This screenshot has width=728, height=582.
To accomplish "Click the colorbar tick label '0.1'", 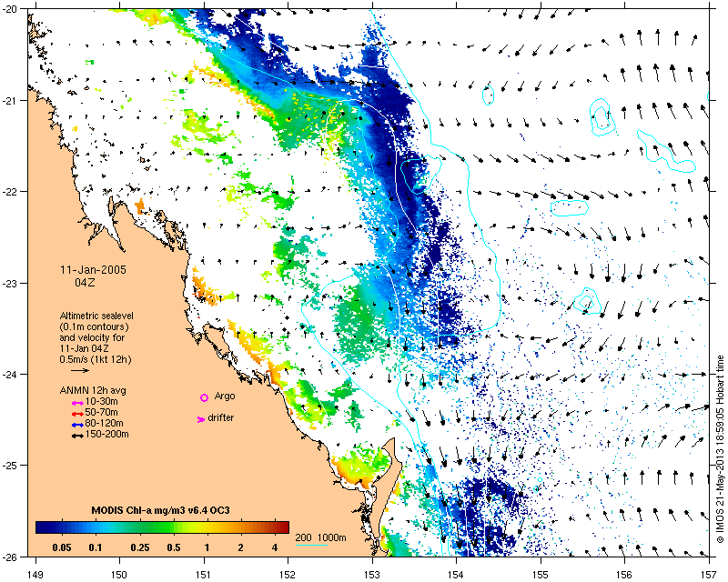I will (96, 547).
